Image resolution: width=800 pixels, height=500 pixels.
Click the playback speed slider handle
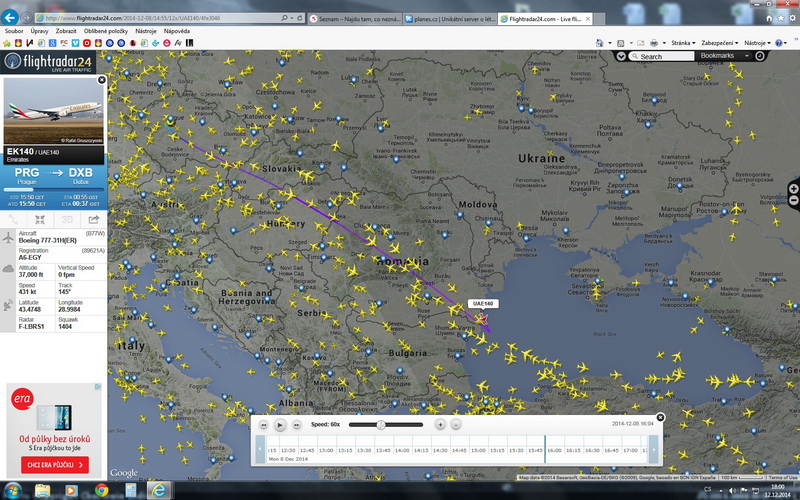point(381,424)
